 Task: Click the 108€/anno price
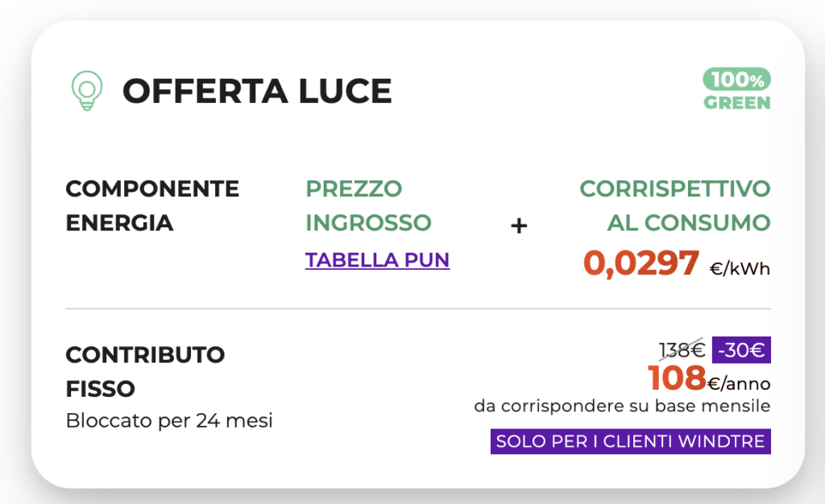tap(709, 378)
